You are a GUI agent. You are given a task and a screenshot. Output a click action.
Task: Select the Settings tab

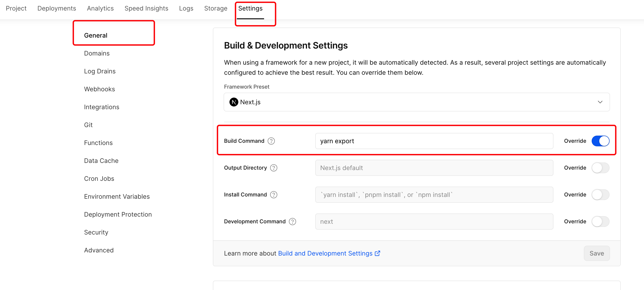tap(250, 8)
